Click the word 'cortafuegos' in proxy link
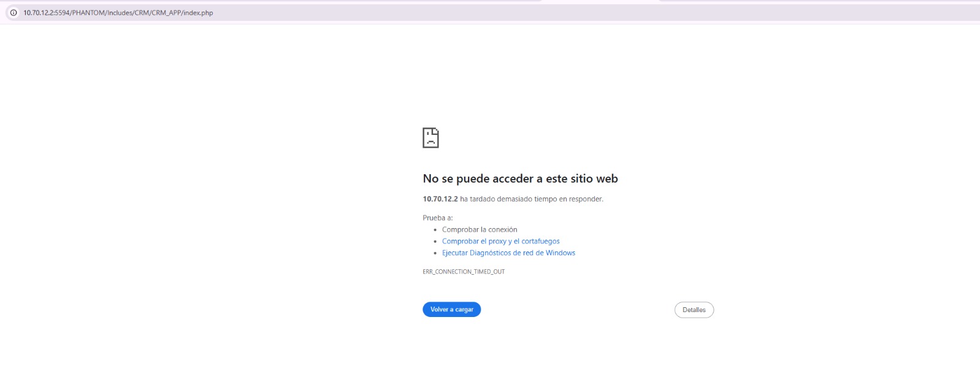Viewport: 980px width, 382px height. (x=540, y=241)
